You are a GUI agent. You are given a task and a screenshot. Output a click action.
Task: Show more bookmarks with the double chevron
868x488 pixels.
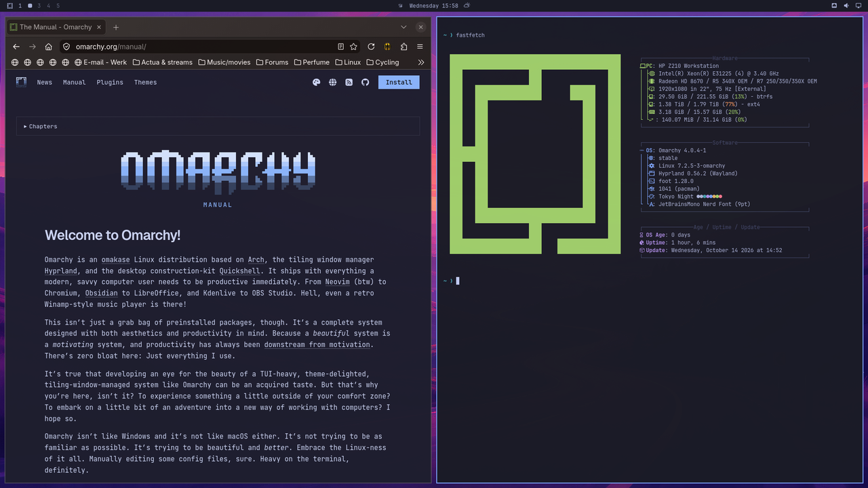[x=420, y=62]
